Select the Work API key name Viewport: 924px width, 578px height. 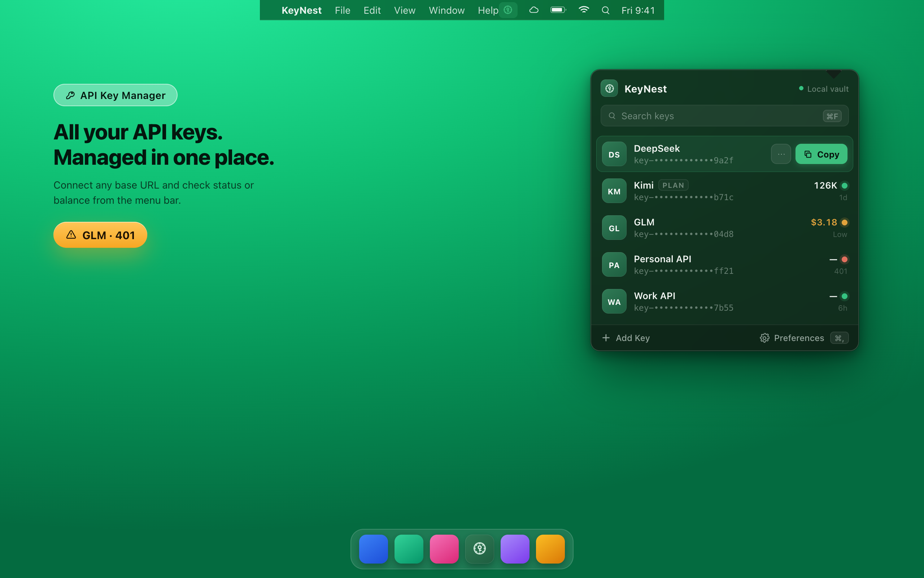[x=654, y=296]
